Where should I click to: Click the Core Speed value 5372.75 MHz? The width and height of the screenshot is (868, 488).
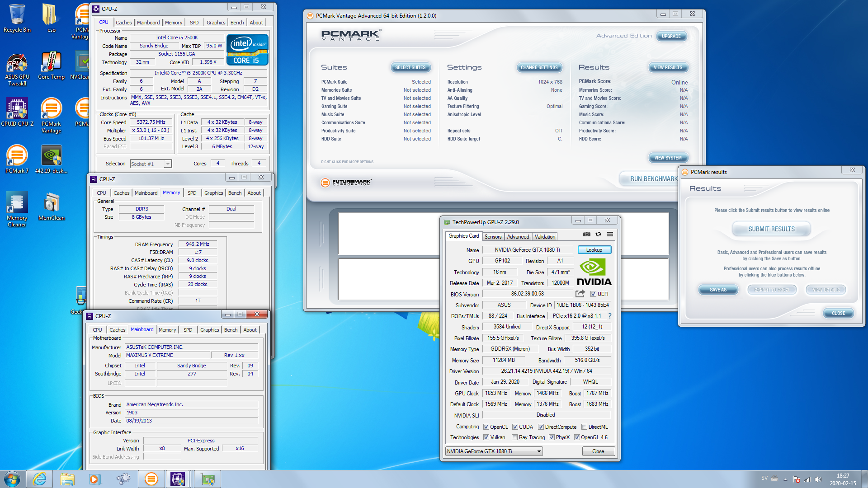coord(151,122)
